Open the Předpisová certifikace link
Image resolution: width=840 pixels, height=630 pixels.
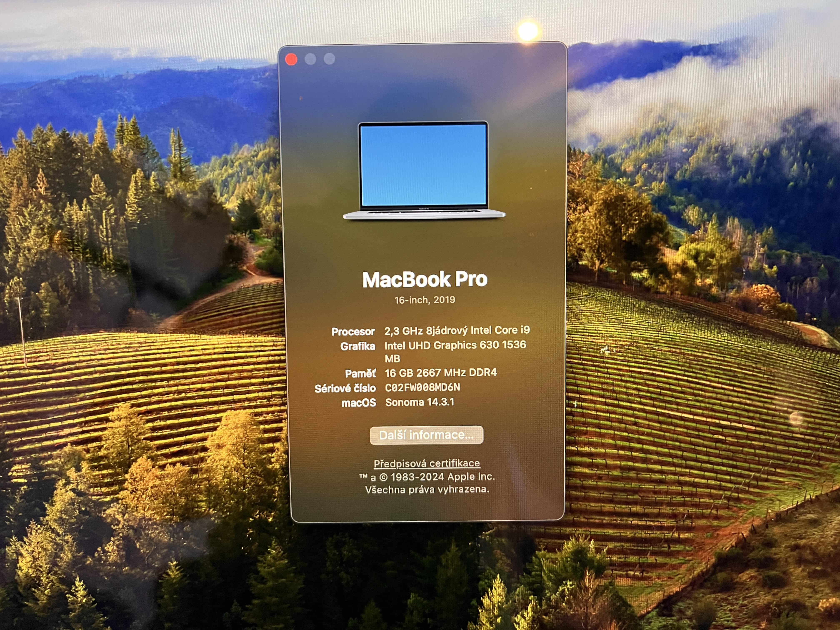[x=426, y=463]
